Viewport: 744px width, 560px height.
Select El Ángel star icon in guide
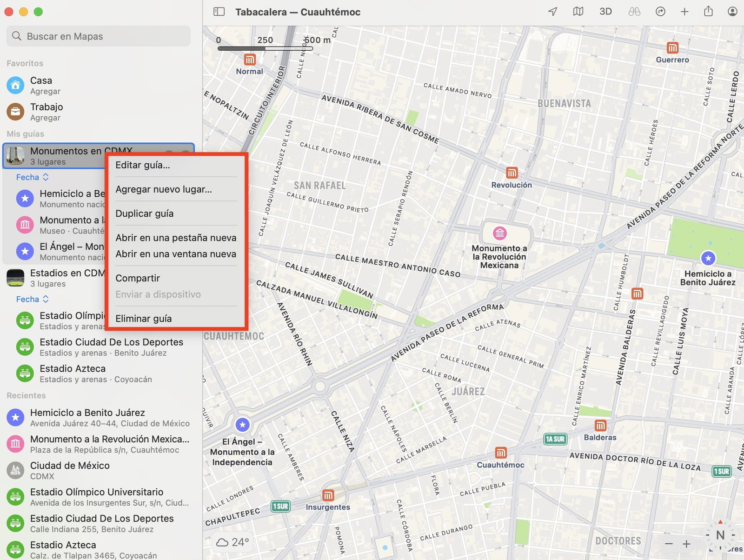click(25, 252)
